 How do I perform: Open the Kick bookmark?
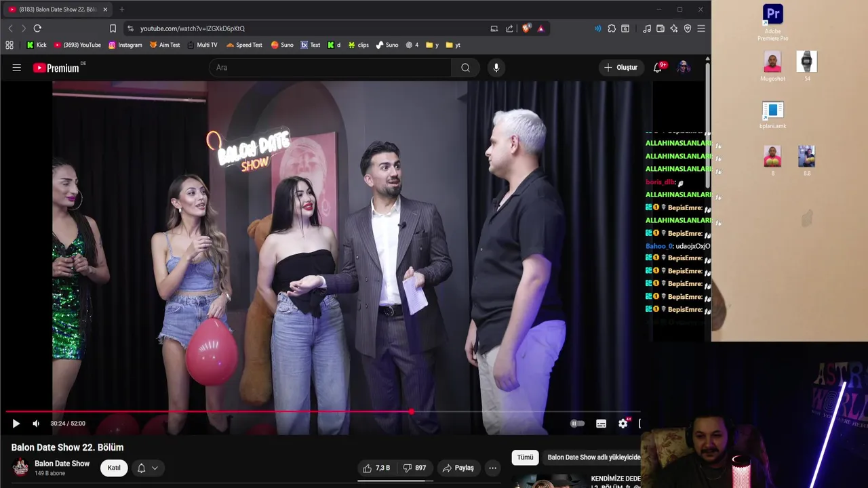(37, 45)
